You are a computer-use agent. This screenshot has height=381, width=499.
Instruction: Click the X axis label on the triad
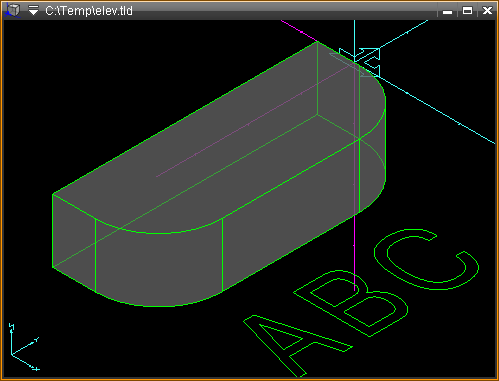tap(37, 369)
